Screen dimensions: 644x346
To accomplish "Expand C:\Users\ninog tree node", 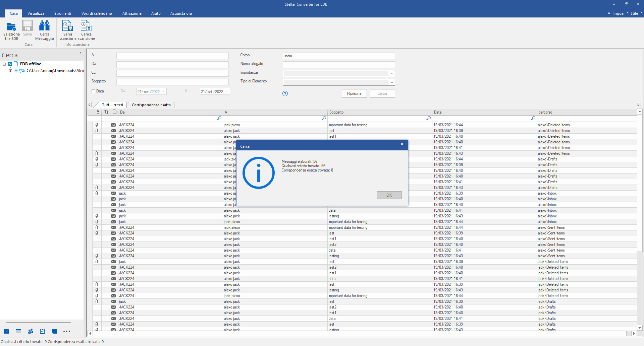I will point(10,71).
